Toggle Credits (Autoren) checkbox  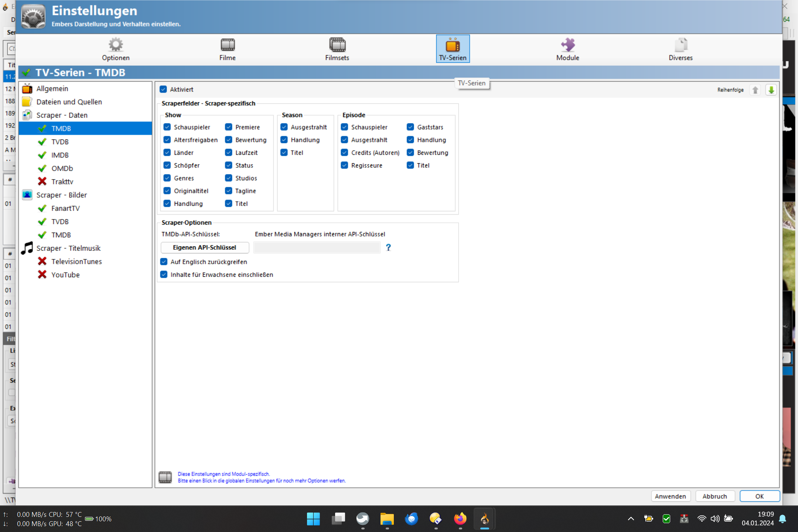345,153
